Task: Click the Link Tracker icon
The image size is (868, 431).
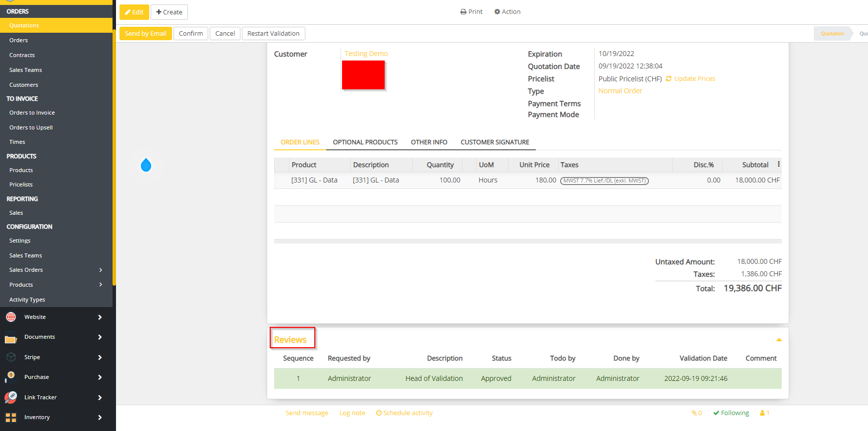Action: [x=11, y=397]
